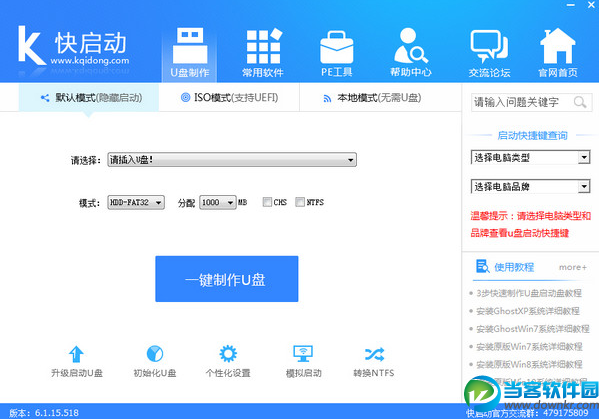Go to 官网首页 home icon
600x419 pixels.
(x=558, y=46)
